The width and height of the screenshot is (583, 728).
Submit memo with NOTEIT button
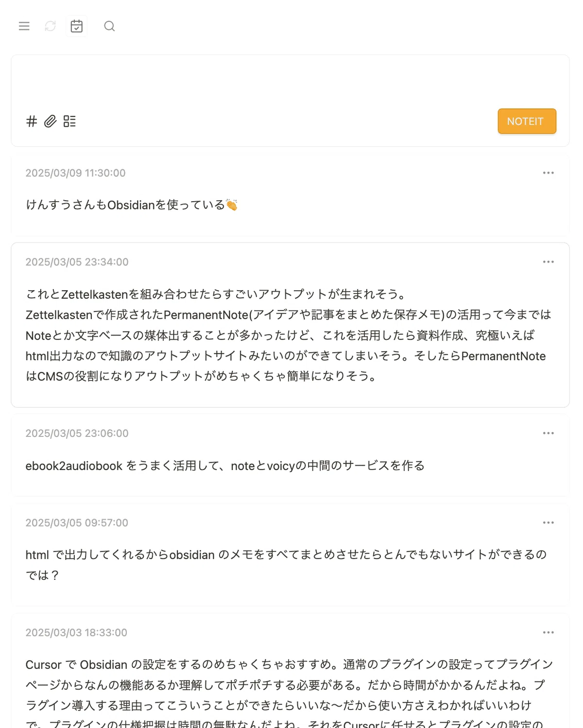[x=527, y=121]
